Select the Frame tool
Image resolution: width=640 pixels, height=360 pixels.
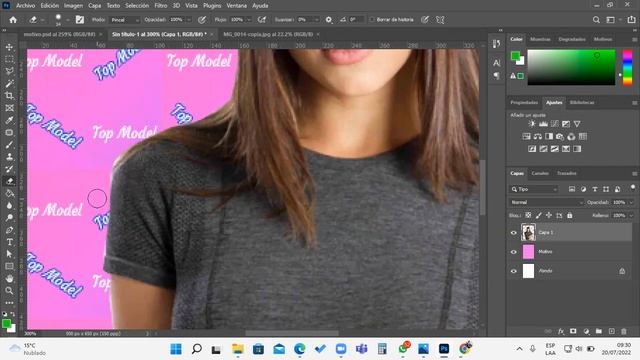[9, 108]
